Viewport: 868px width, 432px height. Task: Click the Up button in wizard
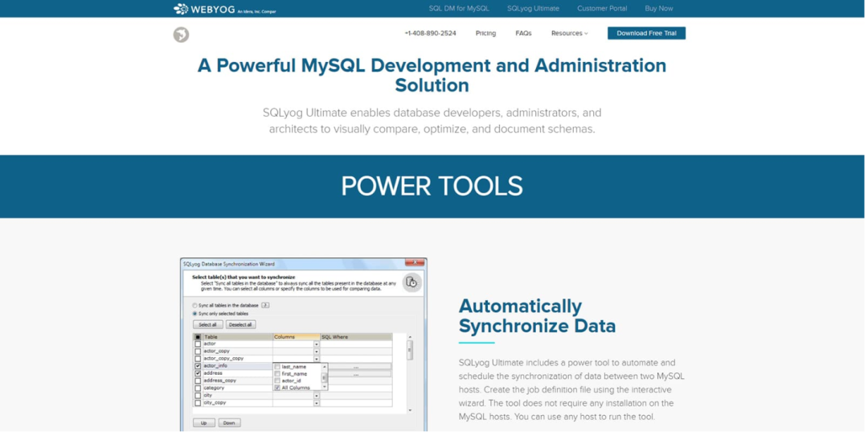pos(204,423)
